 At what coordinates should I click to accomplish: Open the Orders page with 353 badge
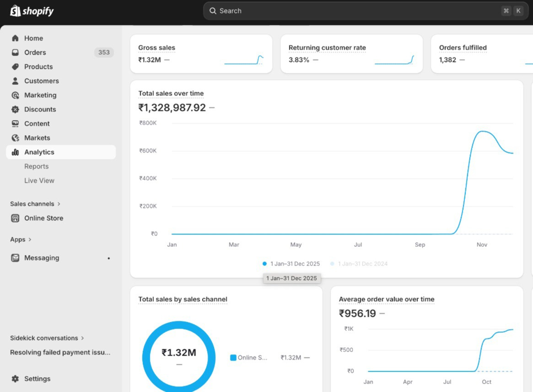tap(35, 53)
